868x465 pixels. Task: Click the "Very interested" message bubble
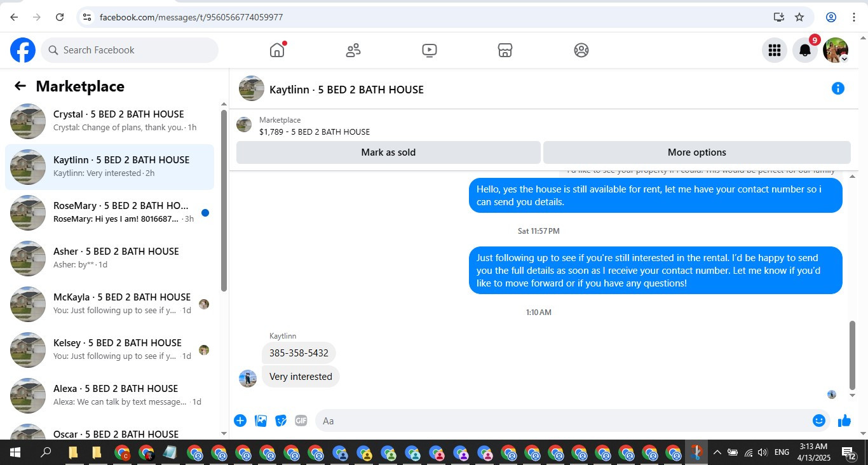pyautogui.click(x=301, y=377)
